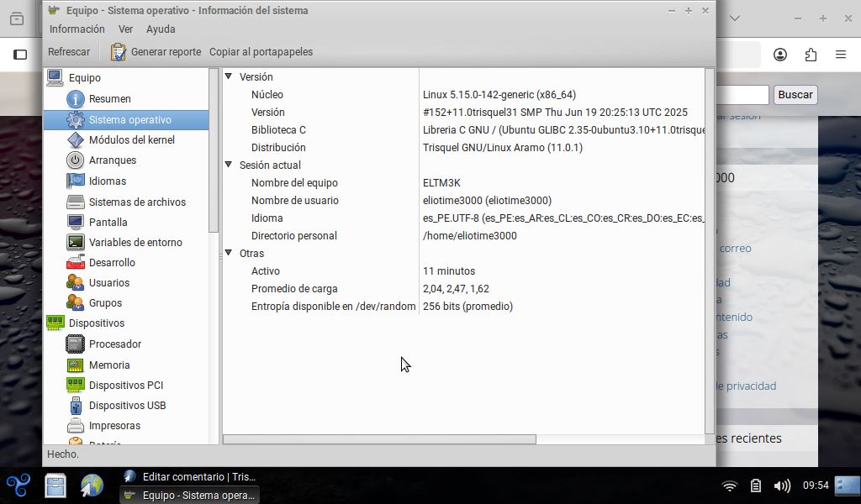This screenshot has height=504, width=861.
Task: Open the clock showing 09:54
Action: [816, 486]
